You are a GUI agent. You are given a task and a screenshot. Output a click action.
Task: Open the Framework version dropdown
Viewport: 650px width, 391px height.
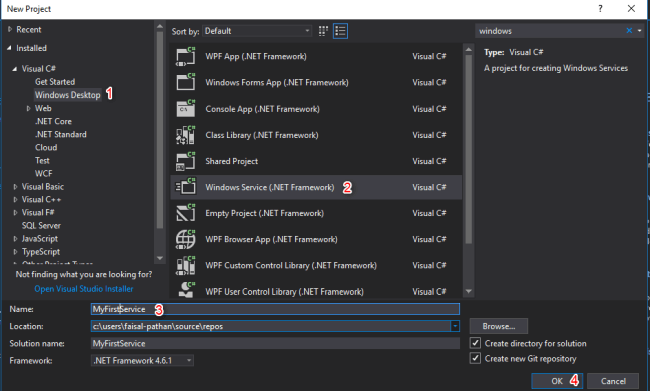pyautogui.click(x=142, y=361)
